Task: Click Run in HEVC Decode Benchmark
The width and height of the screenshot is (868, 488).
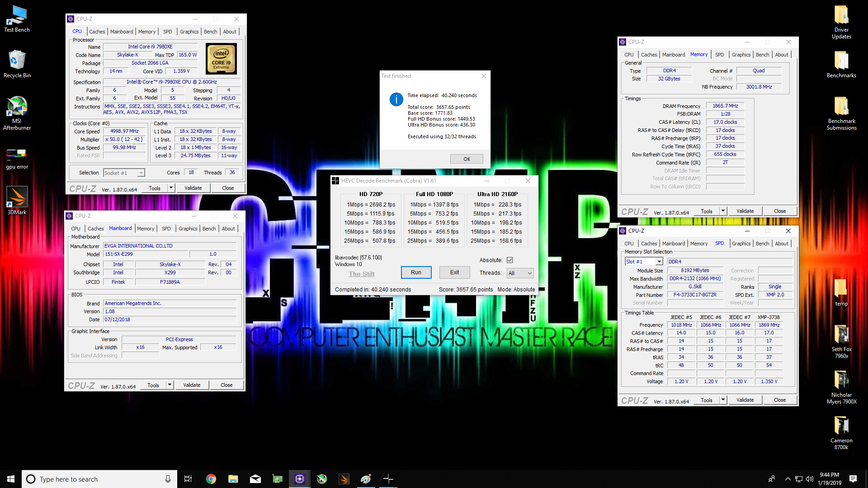Action: click(x=416, y=272)
